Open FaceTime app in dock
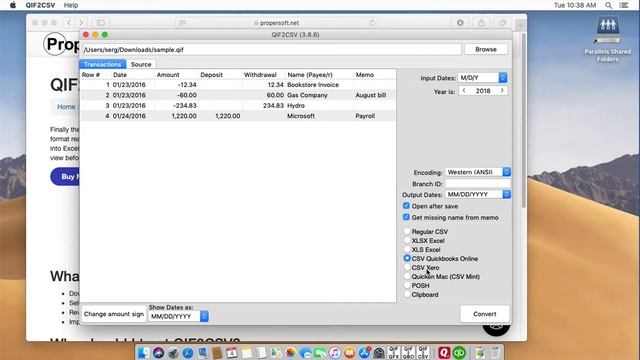The image size is (640, 360). pyautogui.click(x=320, y=353)
